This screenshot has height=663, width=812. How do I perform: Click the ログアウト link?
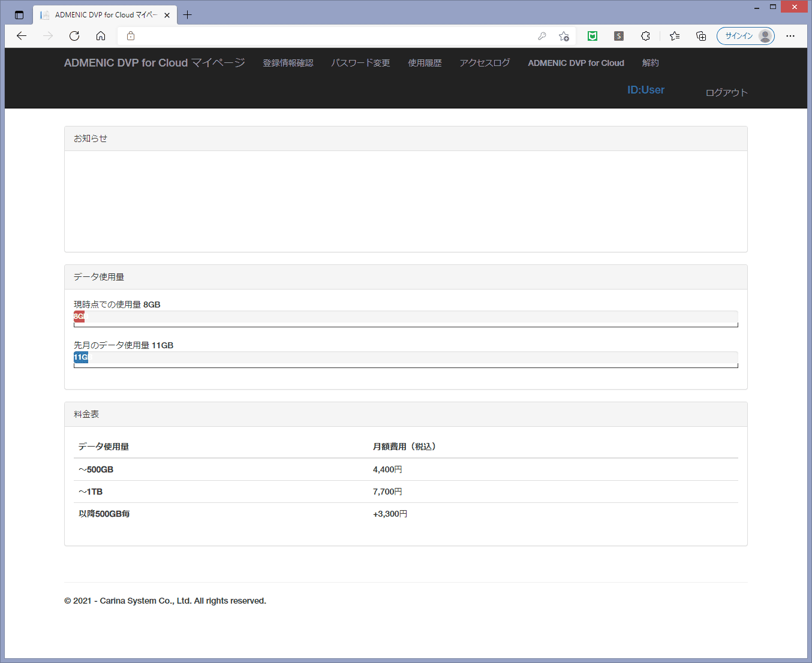pyautogui.click(x=726, y=93)
